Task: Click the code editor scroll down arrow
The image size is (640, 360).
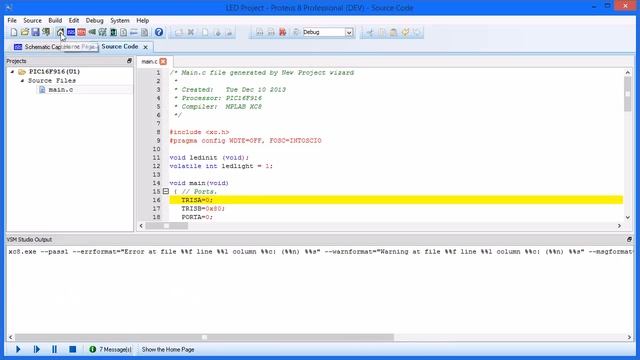Action: coord(628,217)
